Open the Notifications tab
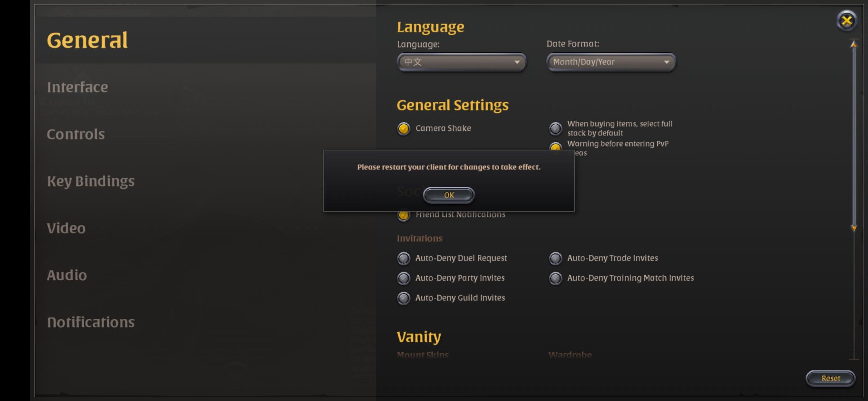The image size is (868, 401). [91, 322]
